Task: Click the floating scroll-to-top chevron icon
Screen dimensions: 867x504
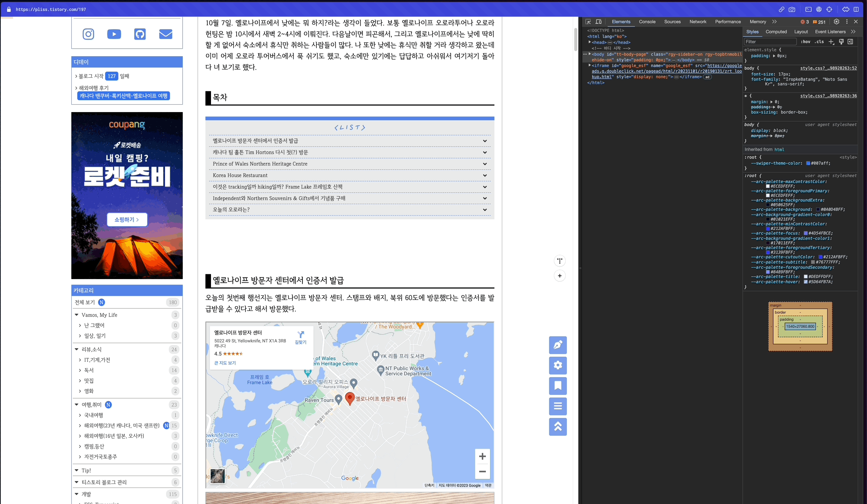Action: click(x=558, y=427)
